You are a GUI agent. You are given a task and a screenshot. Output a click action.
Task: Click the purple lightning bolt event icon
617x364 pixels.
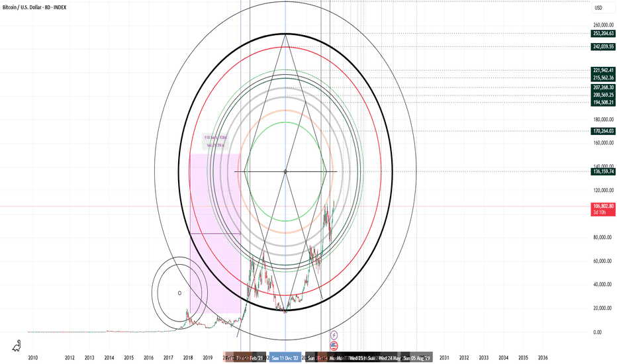334,335
